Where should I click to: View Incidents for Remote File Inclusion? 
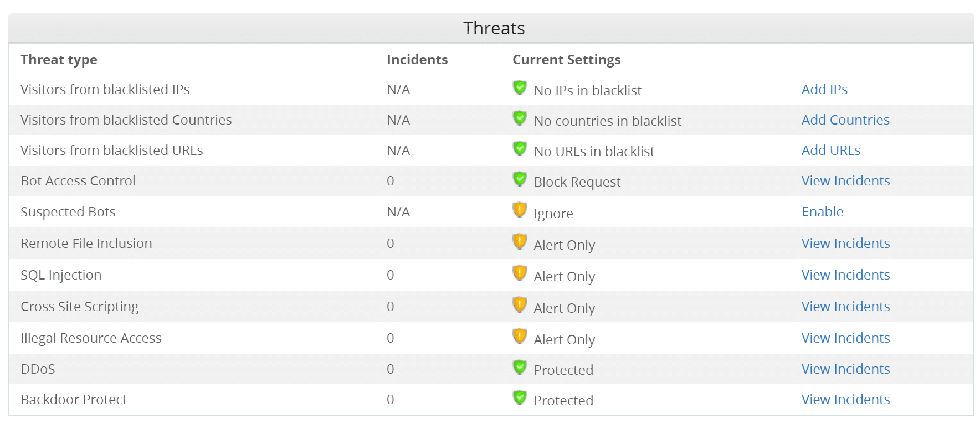(x=845, y=243)
